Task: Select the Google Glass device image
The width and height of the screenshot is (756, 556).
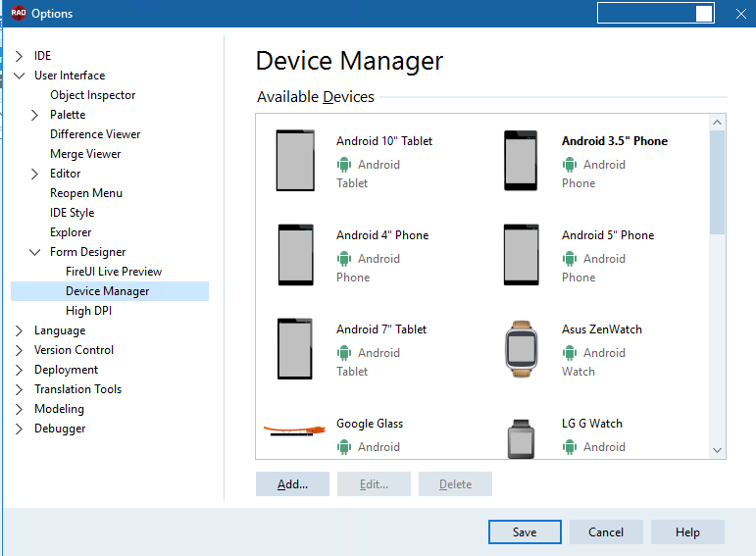Action: pos(294,430)
